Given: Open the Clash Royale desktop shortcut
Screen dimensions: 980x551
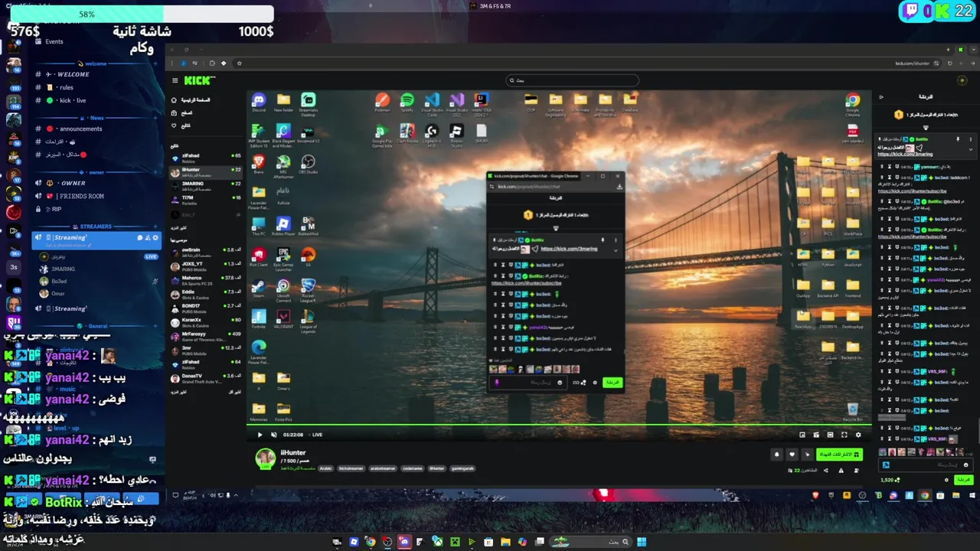Looking at the screenshot, I should 407,135.
